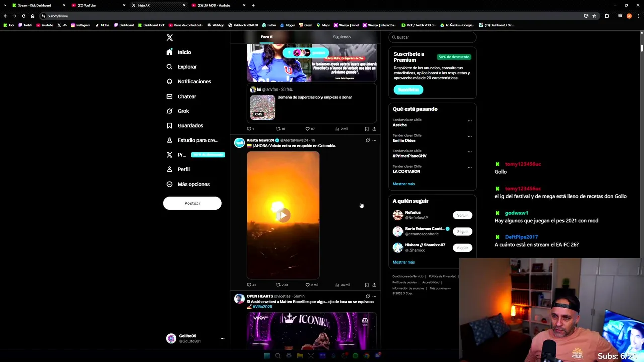Open the #Viña2026 hashtag link

[262, 307]
